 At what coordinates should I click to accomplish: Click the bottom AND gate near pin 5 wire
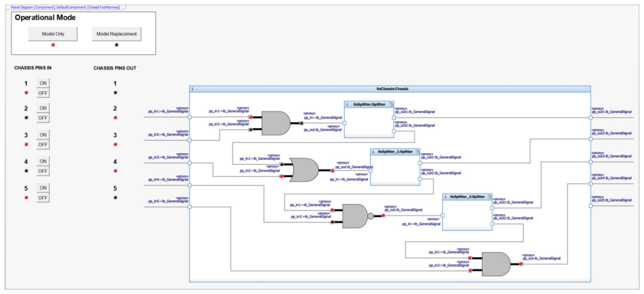pyautogui.click(x=495, y=264)
